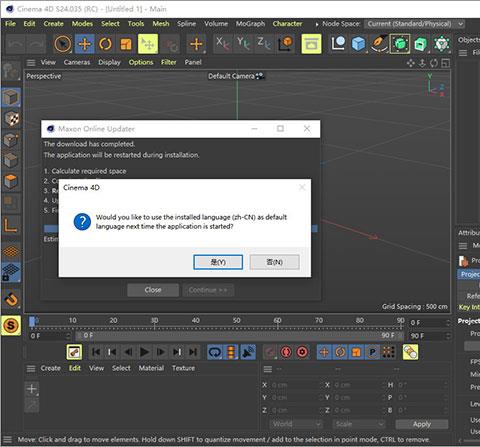
Task: Expand the Node Space dropdown
Action: 415,24
